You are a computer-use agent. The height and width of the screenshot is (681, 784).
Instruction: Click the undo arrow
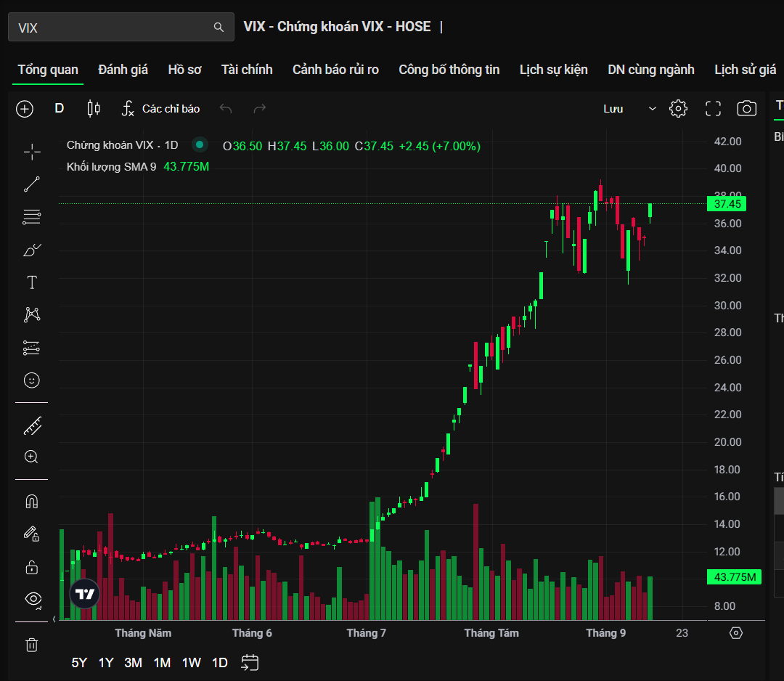(x=226, y=108)
